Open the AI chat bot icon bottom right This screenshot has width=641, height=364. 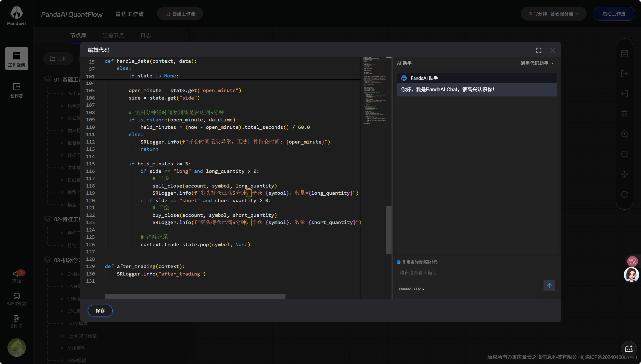tap(629, 349)
